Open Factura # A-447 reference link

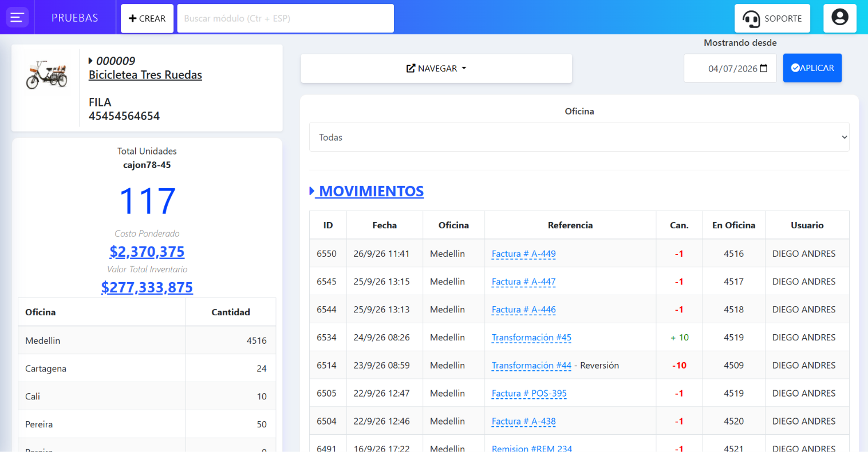pyautogui.click(x=524, y=281)
